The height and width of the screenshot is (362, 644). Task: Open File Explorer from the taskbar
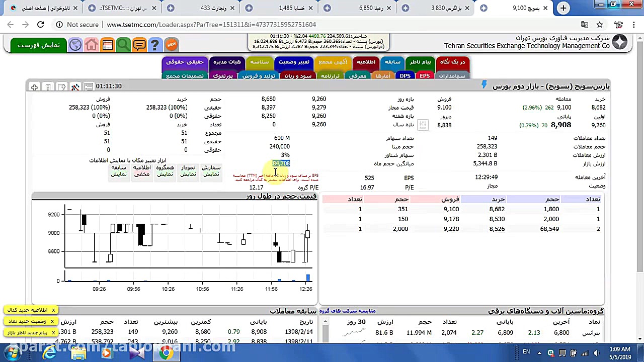click(78, 353)
